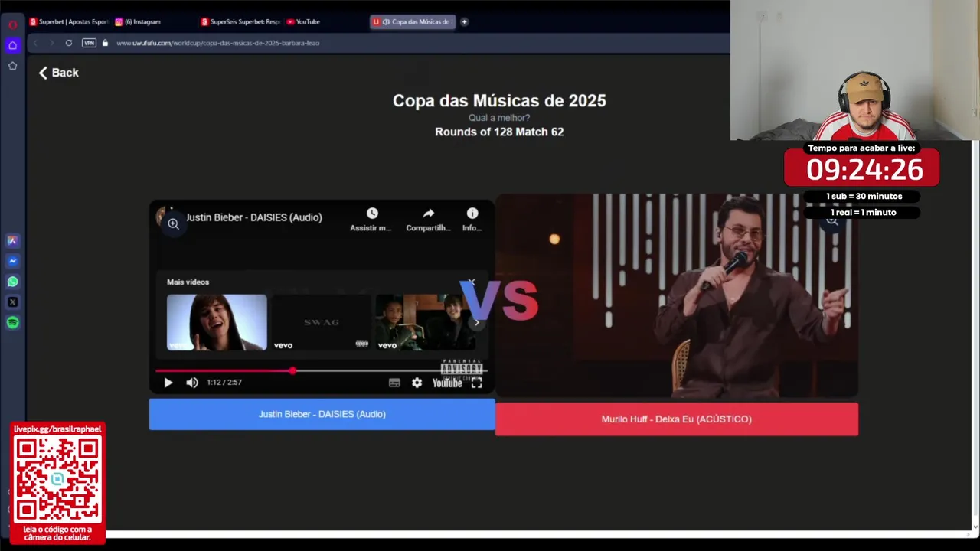
Task: Vote for Murilo Huff - Deixa Eu (ACÚSTICO)
Action: pyautogui.click(x=677, y=419)
